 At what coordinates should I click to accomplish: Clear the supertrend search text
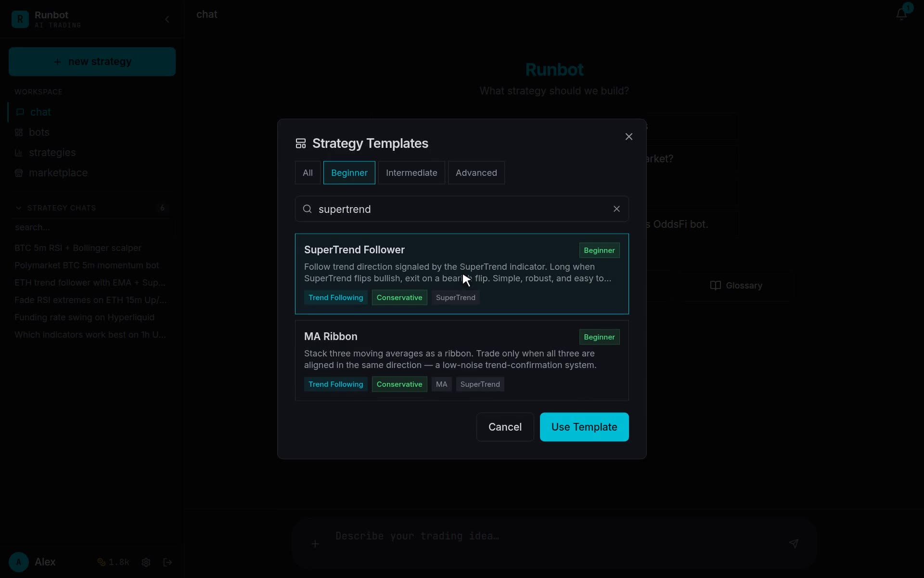[616, 209]
